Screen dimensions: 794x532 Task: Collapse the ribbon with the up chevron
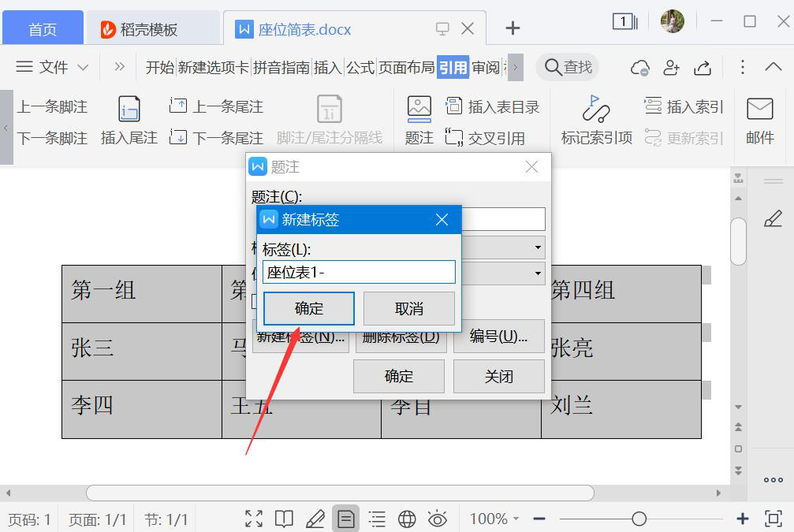[x=773, y=67]
